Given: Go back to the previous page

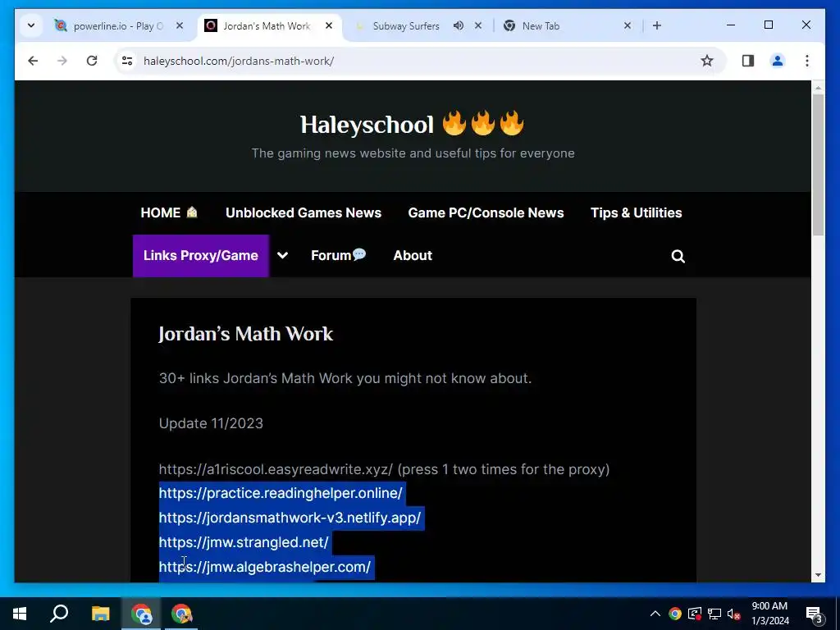Looking at the screenshot, I should click(x=33, y=61).
